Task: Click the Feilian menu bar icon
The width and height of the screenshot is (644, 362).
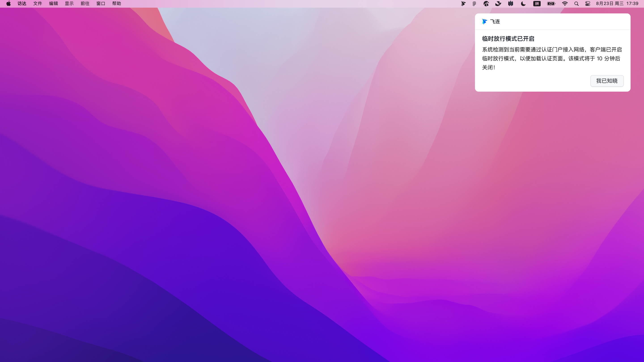Action: [463, 4]
